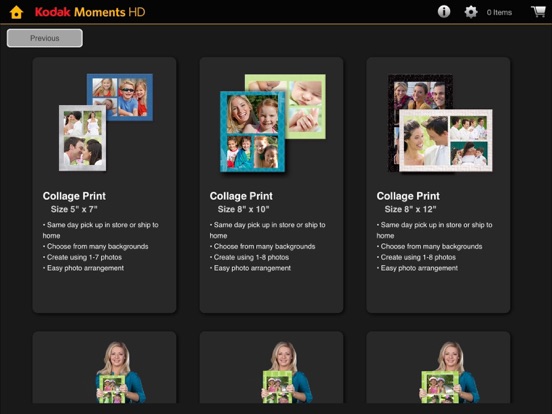Click the 1-8 photos description in the 8x10 card

(249, 257)
